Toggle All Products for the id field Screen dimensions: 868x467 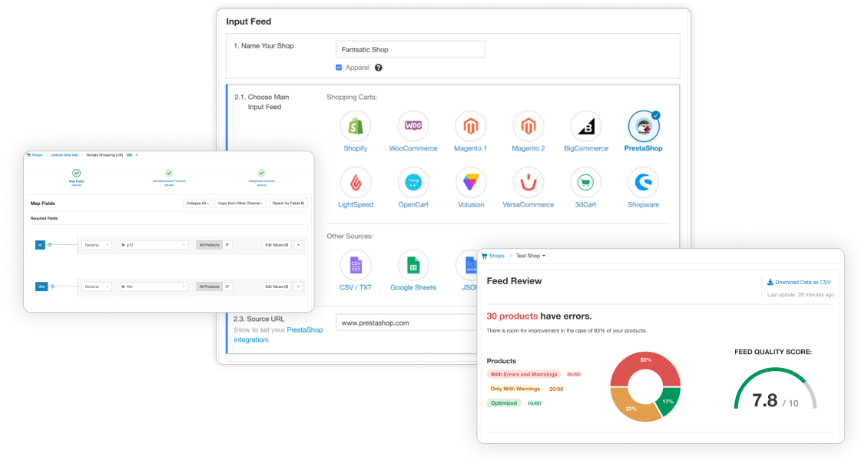pos(209,245)
